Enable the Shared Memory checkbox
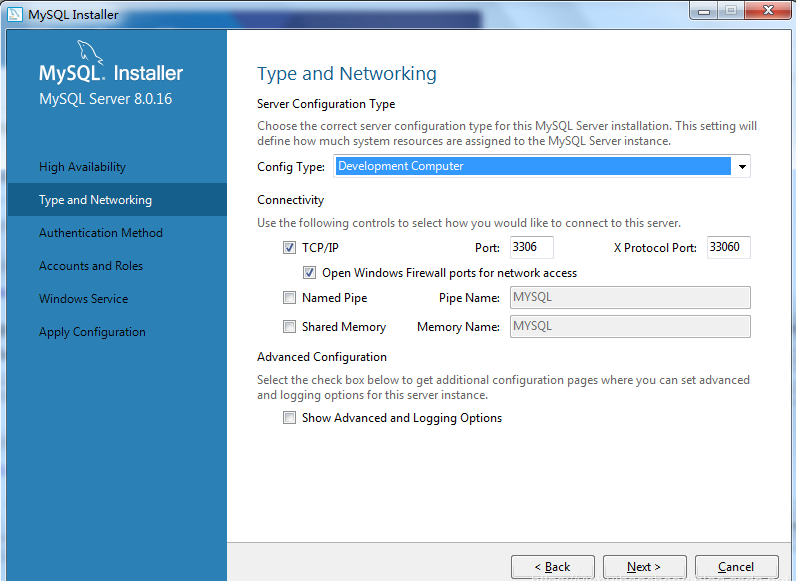Viewport: 796px width, 581px height. [x=289, y=327]
